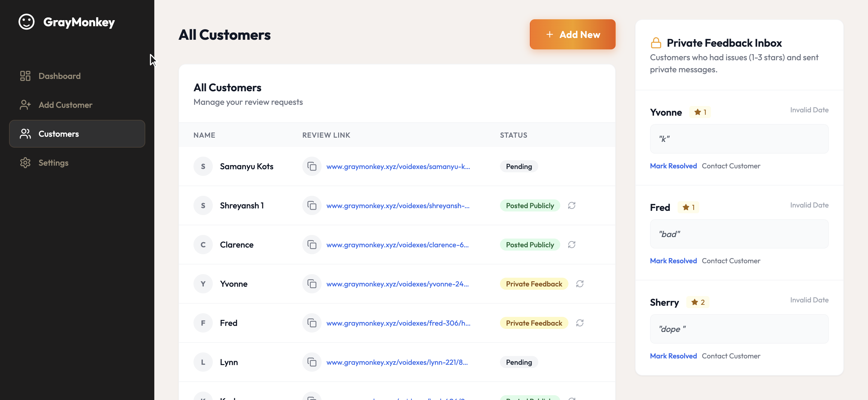Viewport: 868px width, 400px height.
Task: Open Settings from the sidebar
Action: pyautogui.click(x=53, y=163)
